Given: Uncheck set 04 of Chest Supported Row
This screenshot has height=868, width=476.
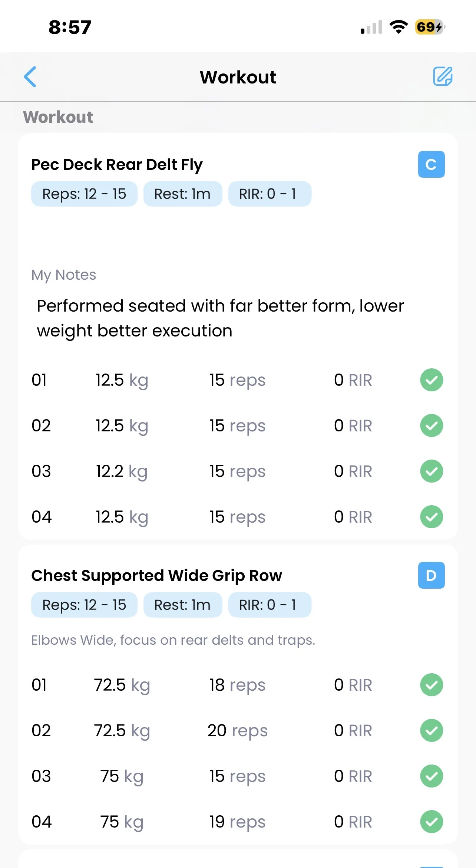Looking at the screenshot, I should tap(432, 822).
